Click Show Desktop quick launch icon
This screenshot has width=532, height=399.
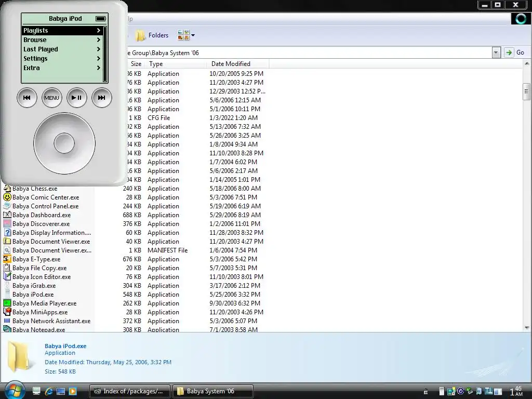tap(36, 391)
